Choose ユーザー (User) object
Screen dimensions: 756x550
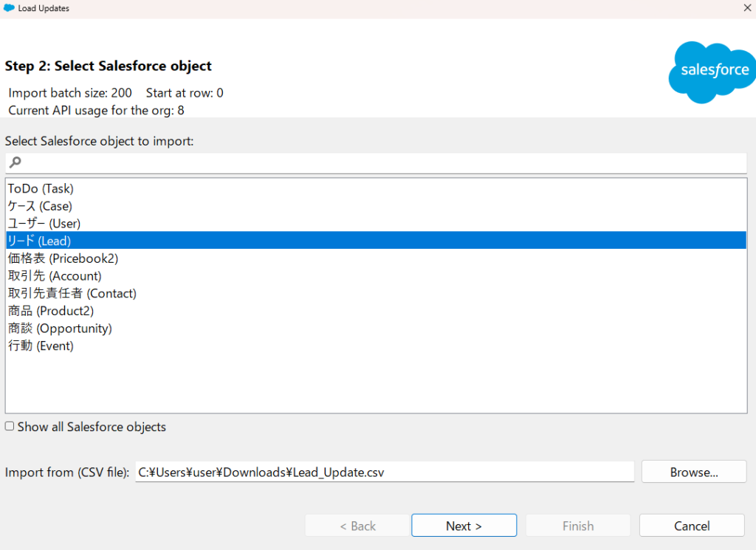pyautogui.click(x=44, y=223)
